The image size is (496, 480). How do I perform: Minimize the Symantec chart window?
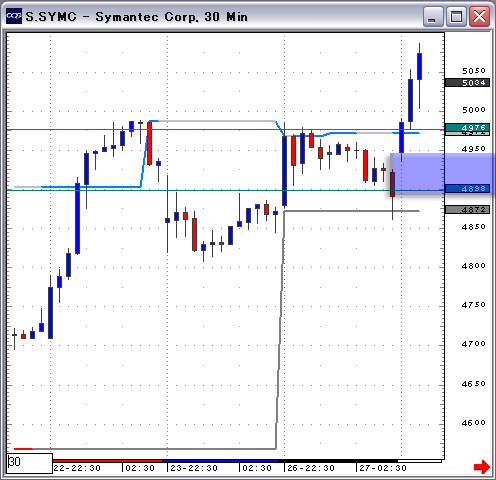coord(433,16)
